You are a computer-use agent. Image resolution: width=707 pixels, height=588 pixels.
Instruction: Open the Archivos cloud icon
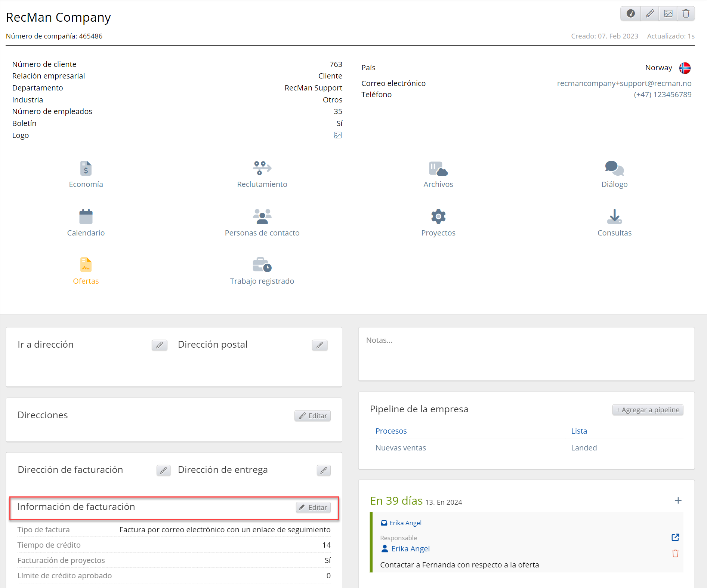tap(438, 169)
